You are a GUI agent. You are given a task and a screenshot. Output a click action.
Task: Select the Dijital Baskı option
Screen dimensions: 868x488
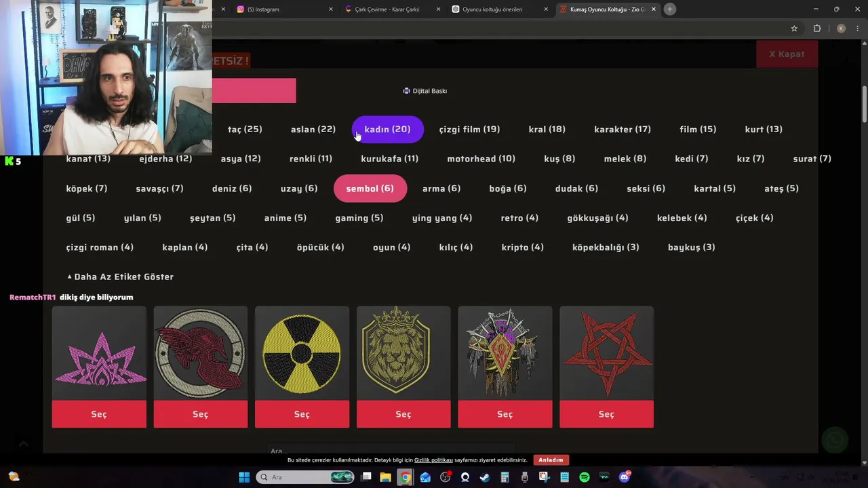(x=425, y=91)
